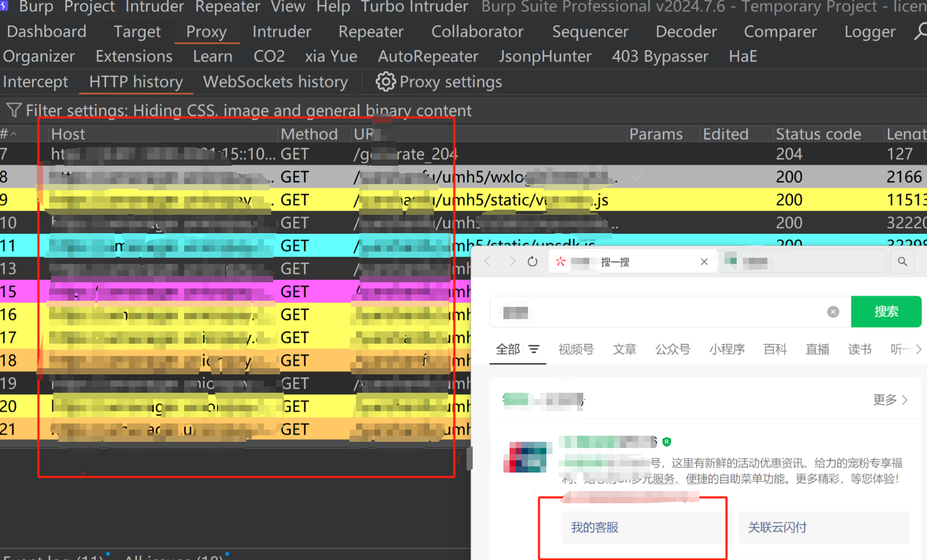Switch to the 视频号 category tab
The width and height of the screenshot is (927, 560).
click(576, 349)
